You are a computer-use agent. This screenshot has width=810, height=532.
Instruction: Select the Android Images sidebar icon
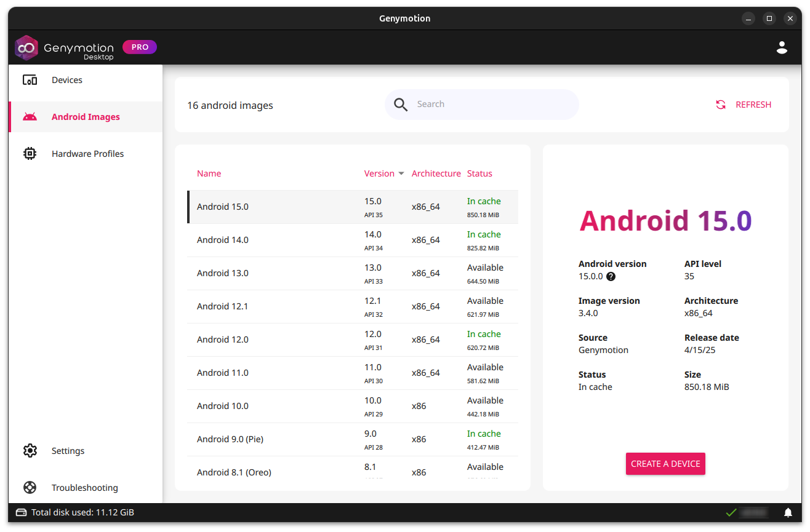tap(30, 116)
